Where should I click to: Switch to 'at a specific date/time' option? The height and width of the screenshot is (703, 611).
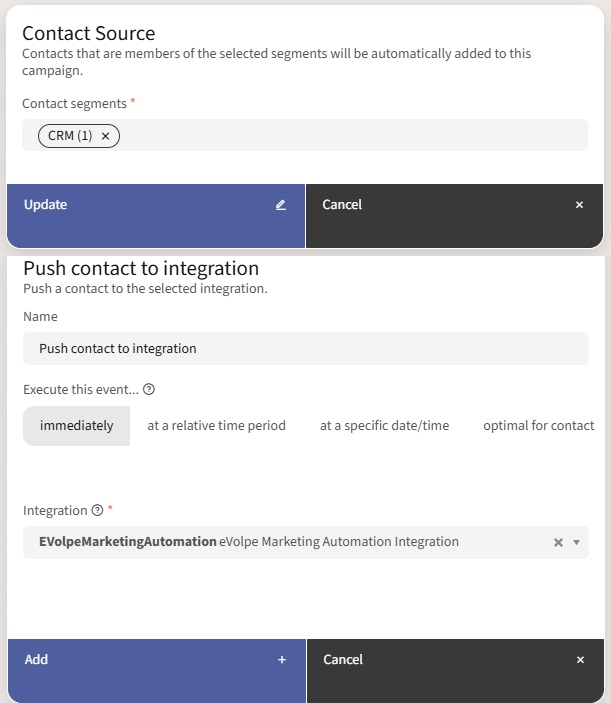coord(384,425)
